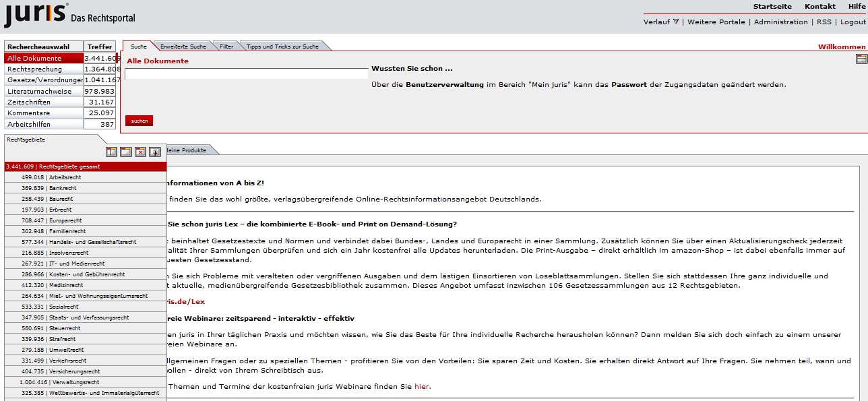Click the suchen button
Screen dimensions: 868x401
139,121
